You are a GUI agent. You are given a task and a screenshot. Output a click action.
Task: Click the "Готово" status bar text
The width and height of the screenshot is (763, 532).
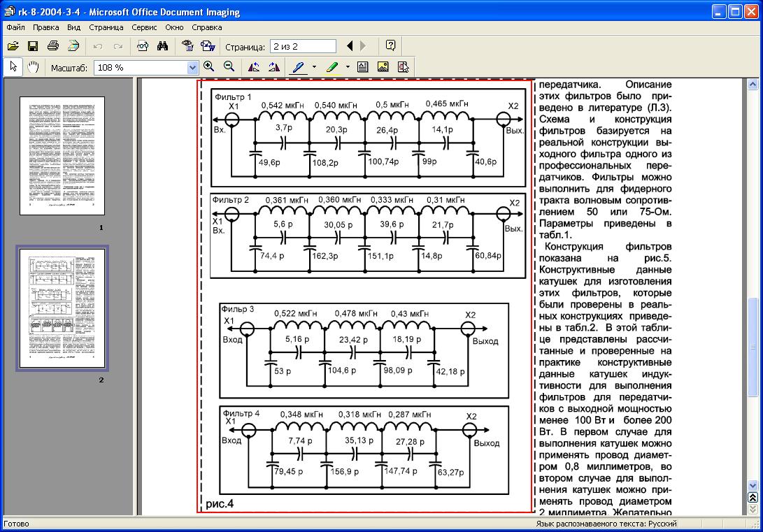coord(17,524)
